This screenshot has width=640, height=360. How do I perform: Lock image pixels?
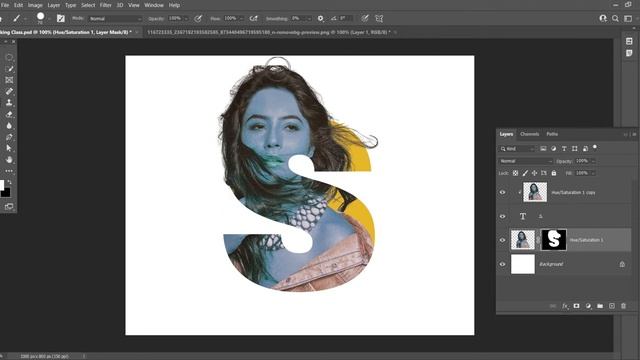click(525, 173)
